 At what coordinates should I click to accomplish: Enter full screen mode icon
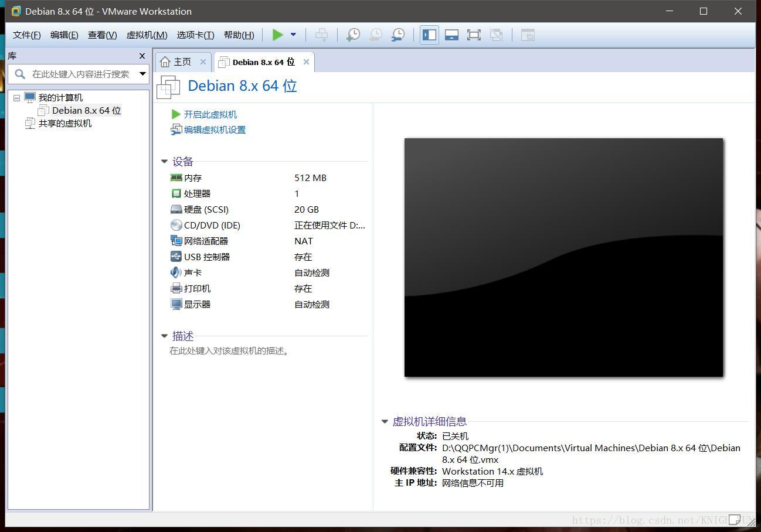point(474,35)
